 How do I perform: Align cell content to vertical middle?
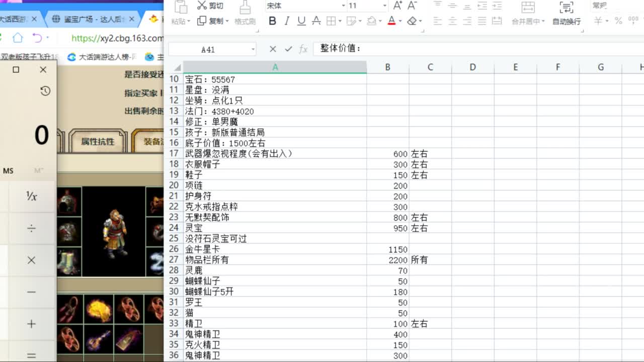click(452, 6)
